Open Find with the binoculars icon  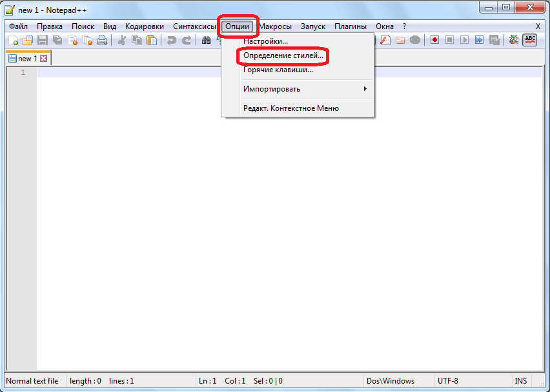point(207,40)
